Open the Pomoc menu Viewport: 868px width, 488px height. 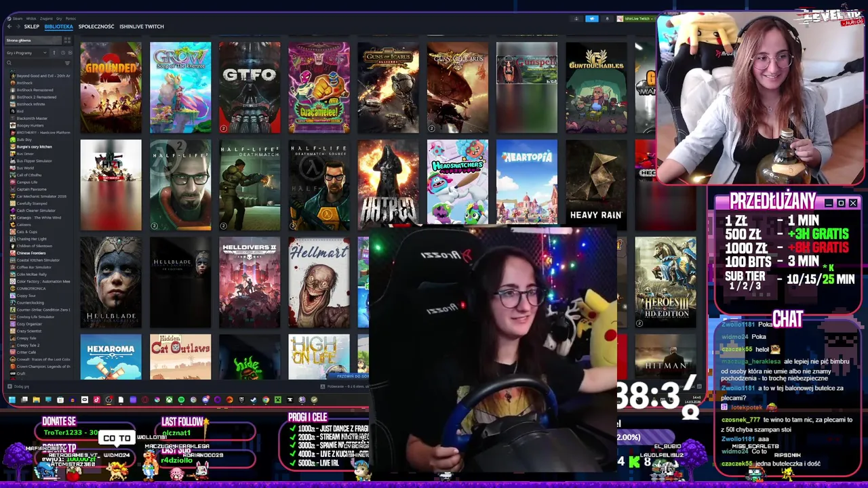pos(71,18)
